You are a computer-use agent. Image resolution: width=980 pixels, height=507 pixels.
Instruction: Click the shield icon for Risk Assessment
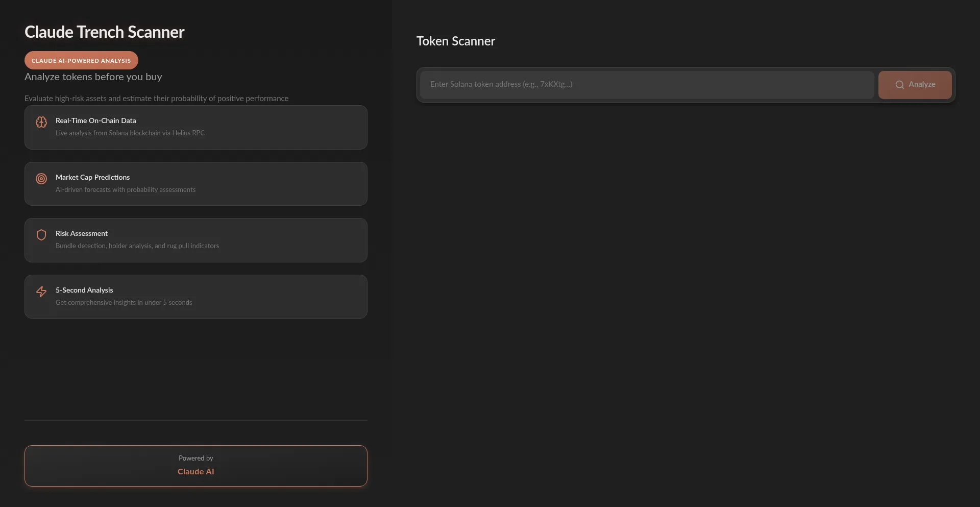tap(41, 235)
